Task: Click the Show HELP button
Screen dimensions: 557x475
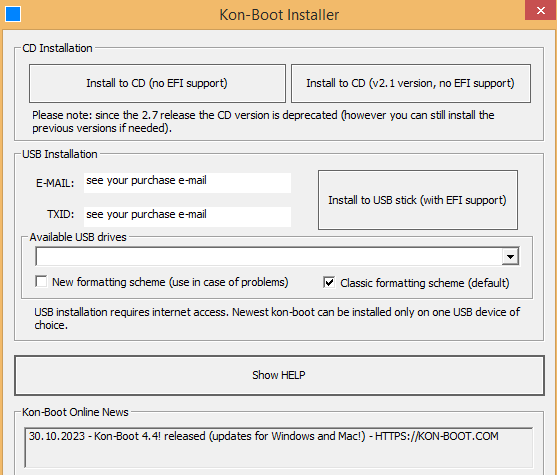Action: pos(279,375)
